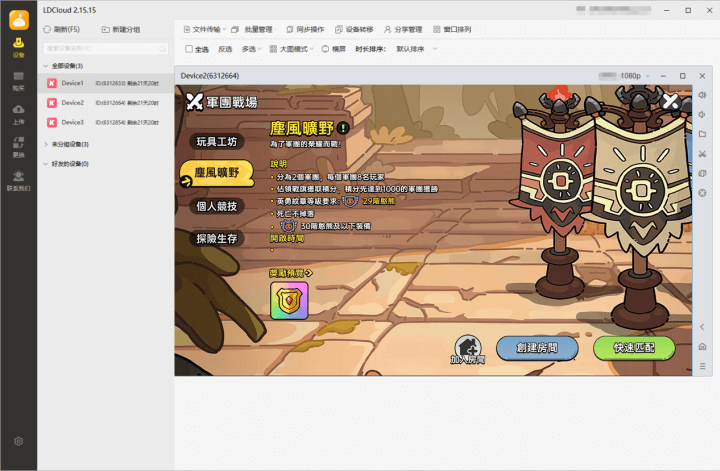The image size is (720, 471).
Task: Click rotate screen icon in device toolbar
Action: click(x=702, y=174)
